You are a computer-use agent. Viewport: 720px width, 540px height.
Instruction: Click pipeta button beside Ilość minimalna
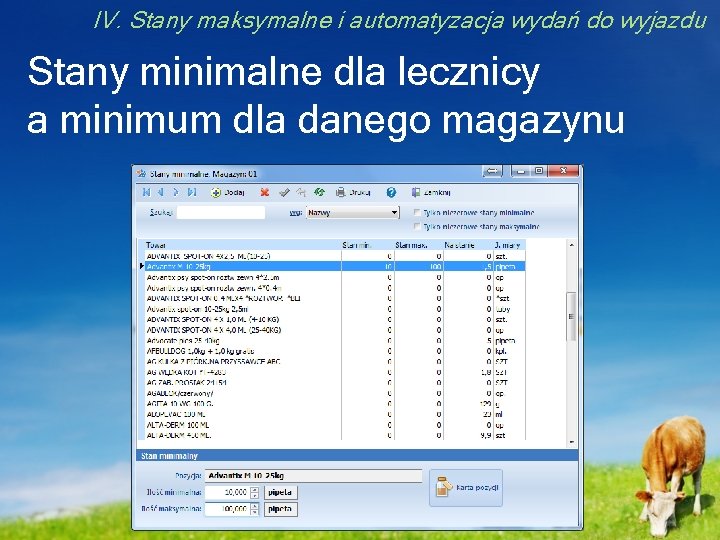(x=281, y=492)
